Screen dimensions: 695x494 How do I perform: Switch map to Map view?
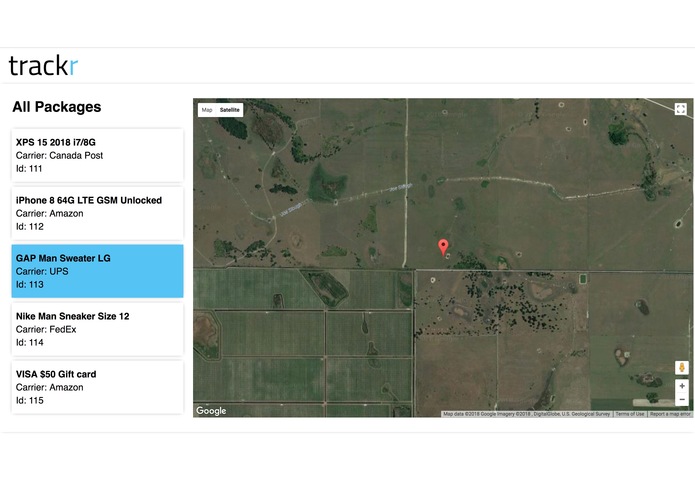coord(207,110)
